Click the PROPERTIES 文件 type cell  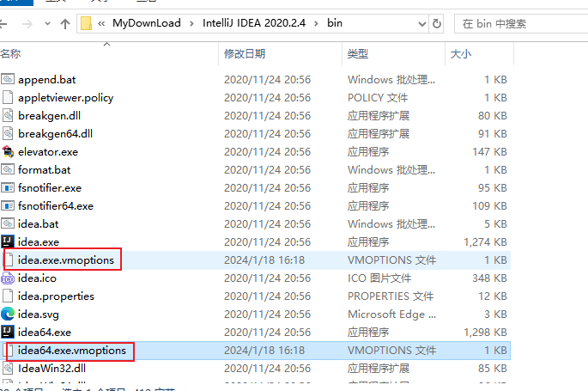[391, 296]
